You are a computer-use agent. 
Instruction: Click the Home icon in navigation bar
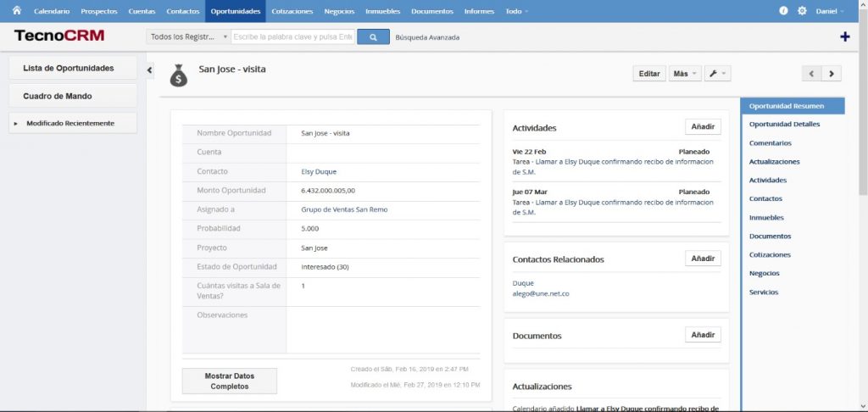(x=16, y=11)
